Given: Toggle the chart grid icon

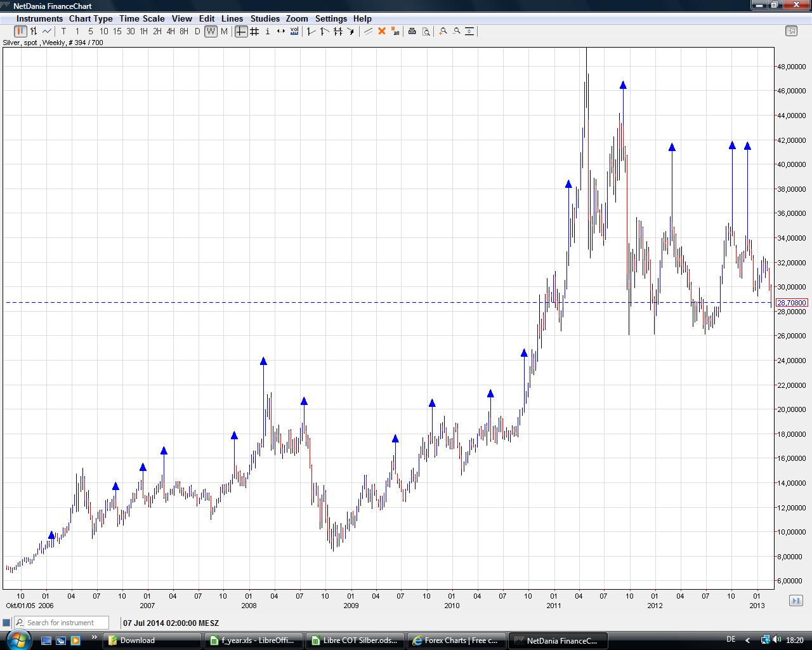Looking at the screenshot, I should click(254, 31).
